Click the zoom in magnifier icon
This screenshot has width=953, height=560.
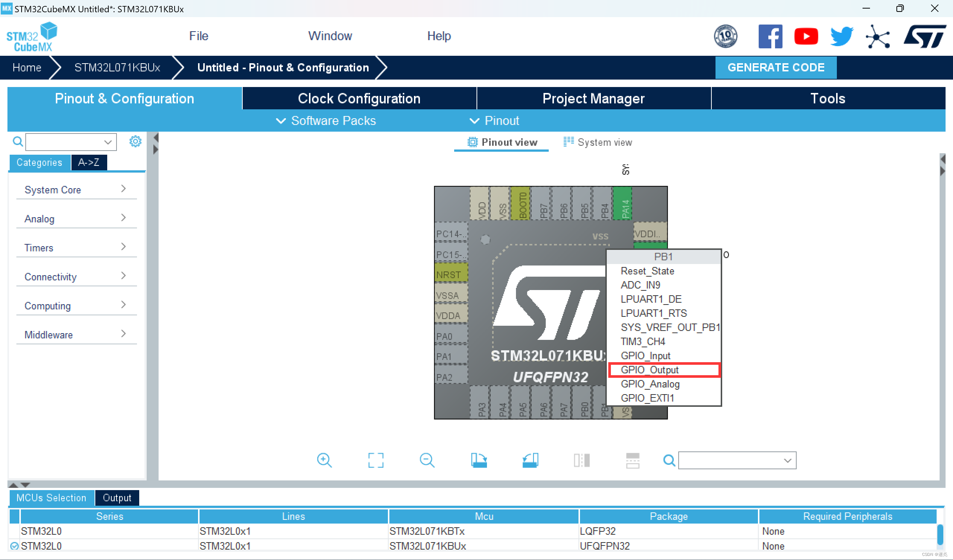tap(324, 460)
